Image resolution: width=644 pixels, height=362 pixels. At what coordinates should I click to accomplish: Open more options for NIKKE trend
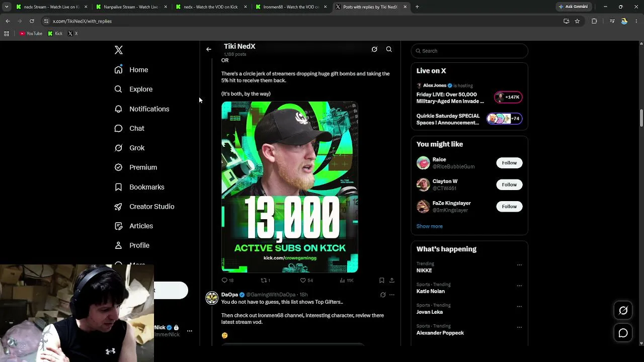[519, 265]
